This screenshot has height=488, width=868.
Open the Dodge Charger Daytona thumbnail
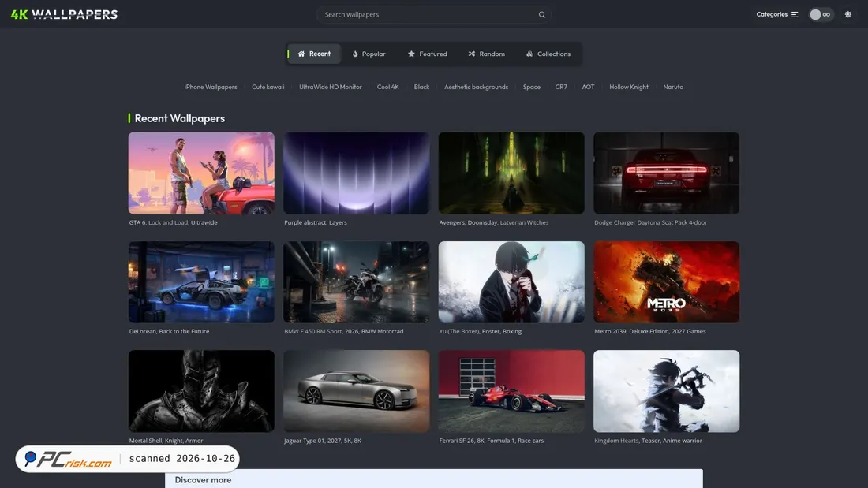coord(667,173)
